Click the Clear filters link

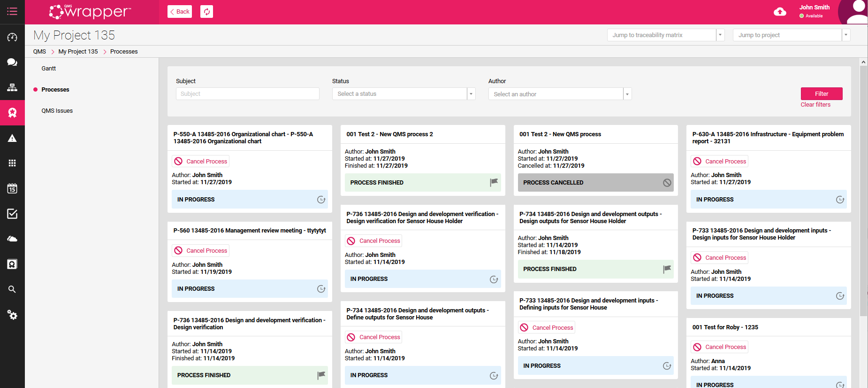coord(815,105)
